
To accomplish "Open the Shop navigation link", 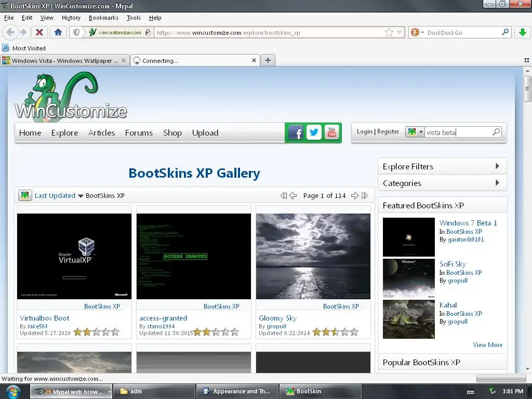I will coord(172,132).
